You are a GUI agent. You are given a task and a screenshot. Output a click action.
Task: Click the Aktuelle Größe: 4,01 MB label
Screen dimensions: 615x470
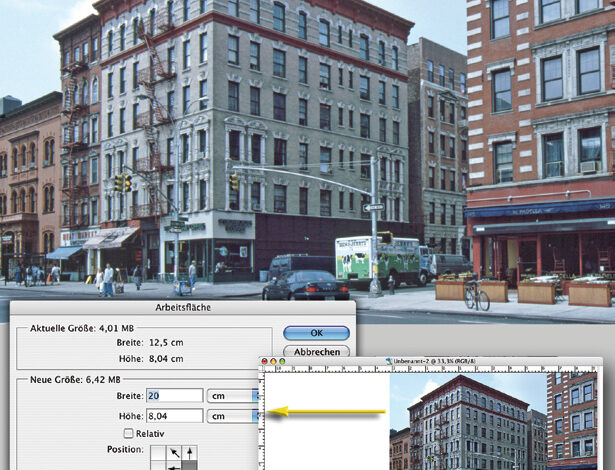[82, 328]
